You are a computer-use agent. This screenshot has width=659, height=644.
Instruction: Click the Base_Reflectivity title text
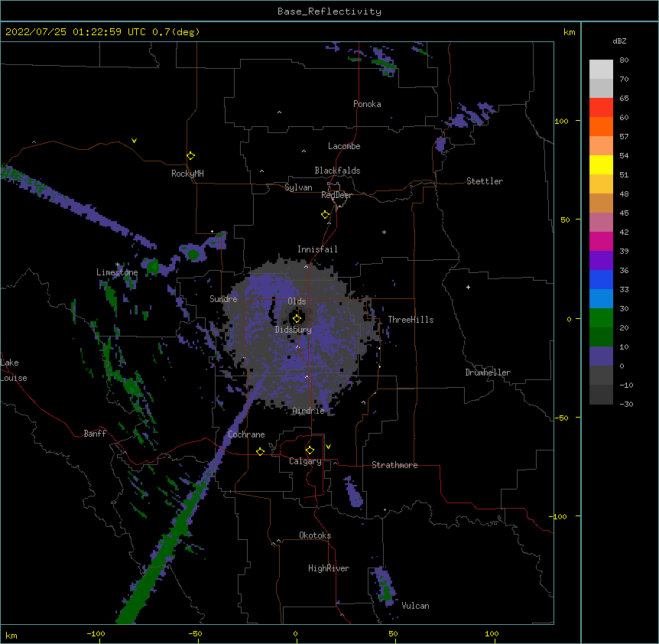[329, 11]
